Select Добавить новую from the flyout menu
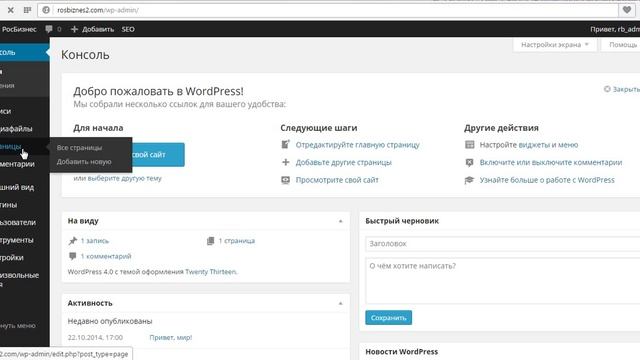Screen dimensions: 640x360 (x=84, y=162)
